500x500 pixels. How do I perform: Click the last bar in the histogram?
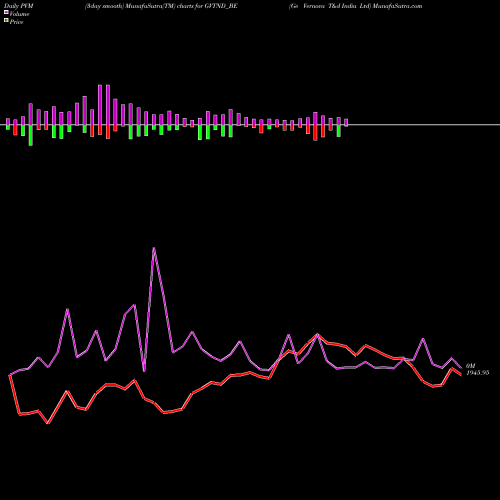coord(346,122)
